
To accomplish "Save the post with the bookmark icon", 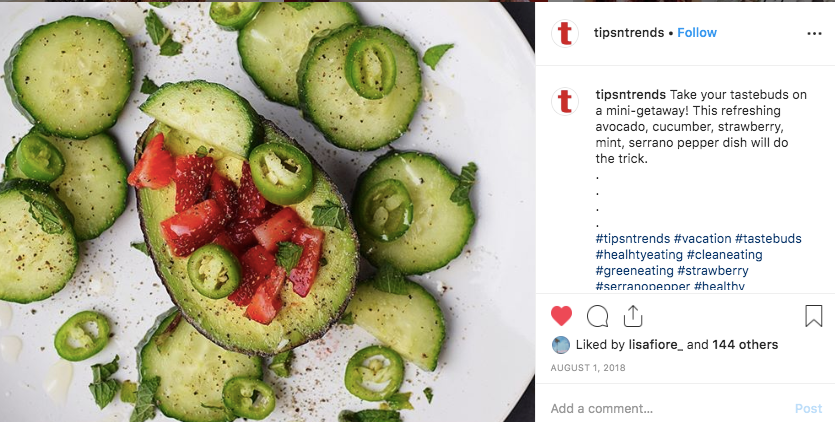I will pyautogui.click(x=814, y=316).
